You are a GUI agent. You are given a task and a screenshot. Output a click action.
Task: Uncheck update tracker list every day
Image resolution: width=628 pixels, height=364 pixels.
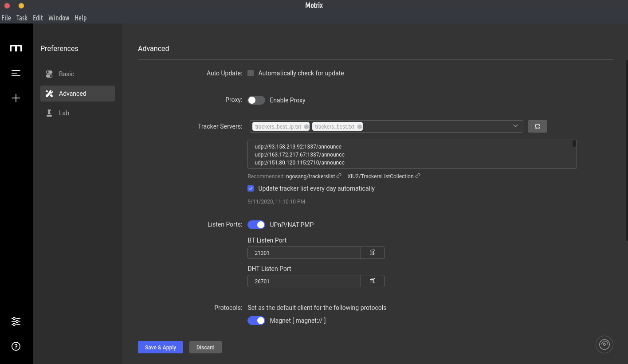[x=251, y=188]
